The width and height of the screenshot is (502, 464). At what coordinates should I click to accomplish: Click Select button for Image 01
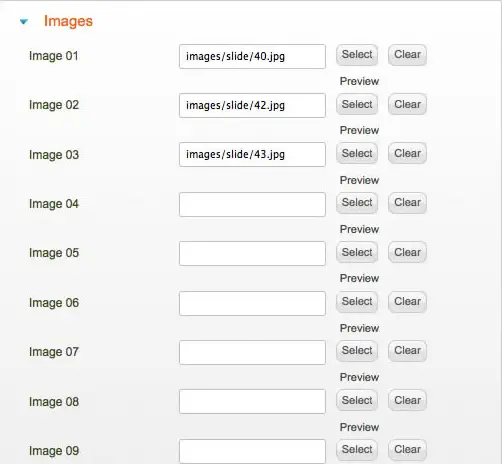[357, 55]
